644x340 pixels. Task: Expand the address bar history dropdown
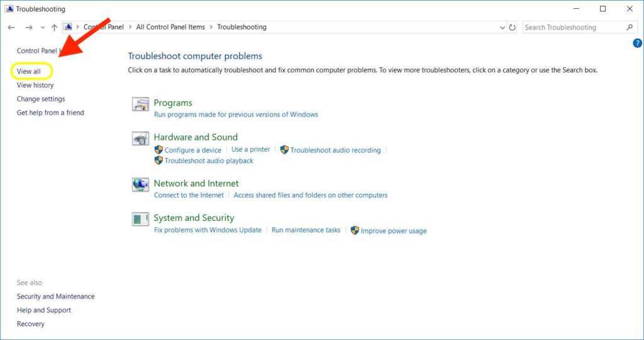coord(502,28)
